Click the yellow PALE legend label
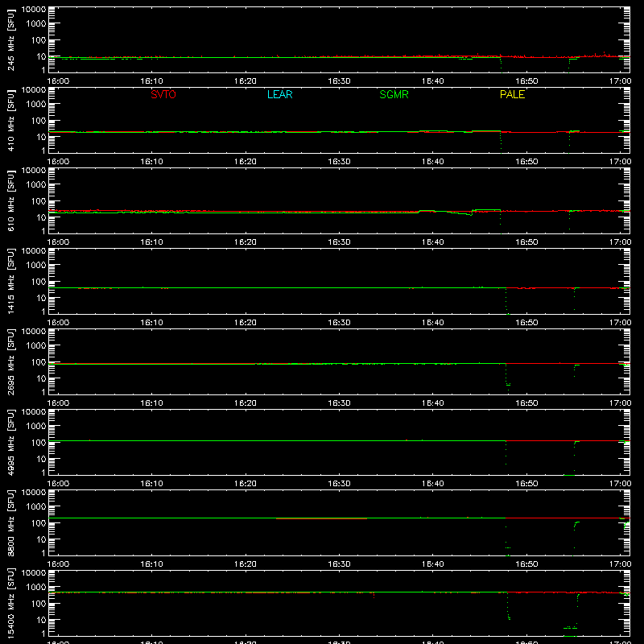The image size is (644, 644). click(x=512, y=94)
